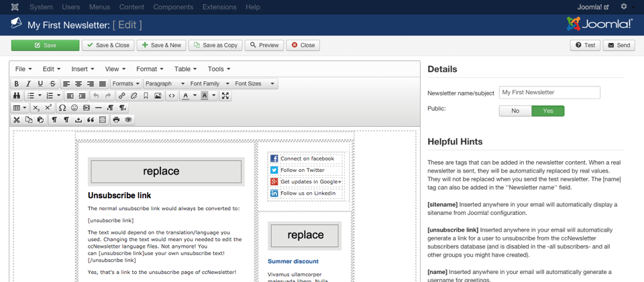Open Joomla! site link in top bar

point(592,7)
